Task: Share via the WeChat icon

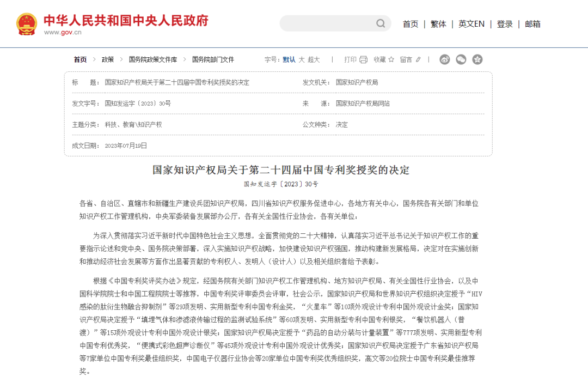Action: point(461,59)
